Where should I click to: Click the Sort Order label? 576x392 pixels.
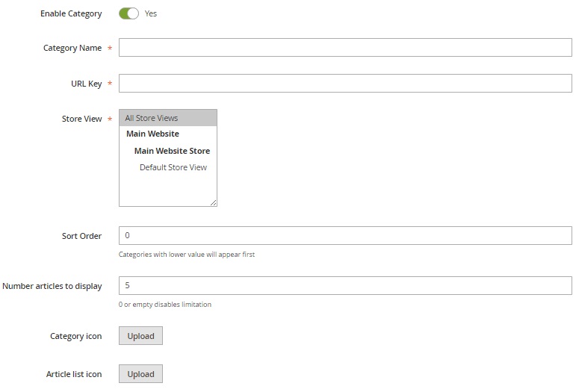pyautogui.click(x=81, y=237)
